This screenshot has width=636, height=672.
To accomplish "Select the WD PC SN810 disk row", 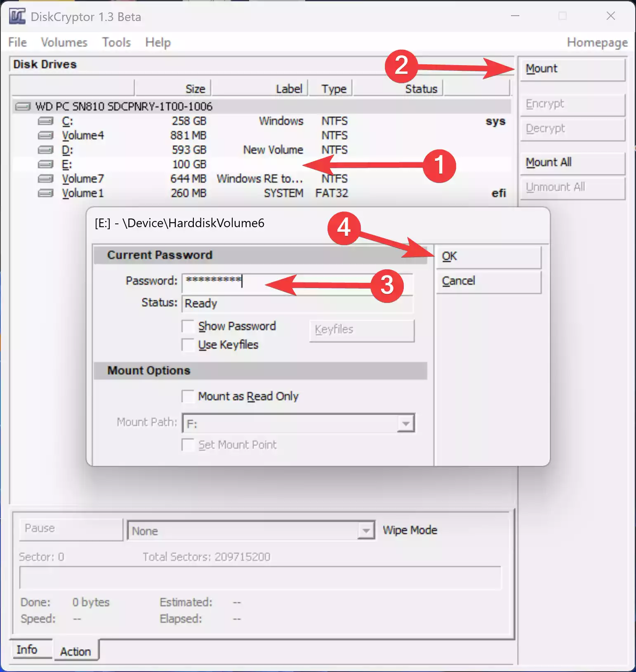I will [262, 107].
